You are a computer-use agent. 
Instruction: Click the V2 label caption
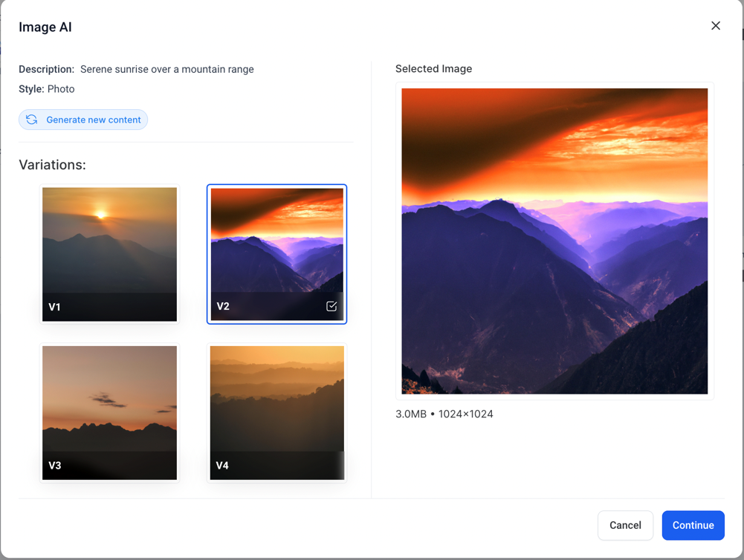(223, 306)
